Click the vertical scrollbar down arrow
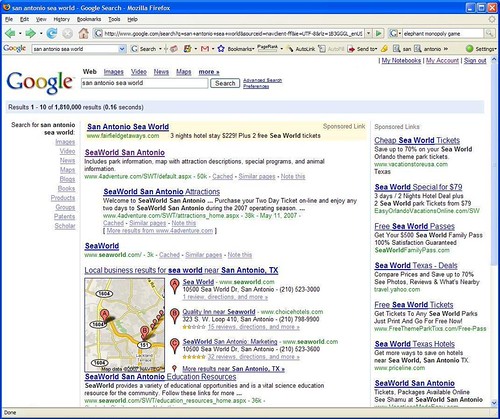This screenshot has width=500, height=419. coord(494,403)
